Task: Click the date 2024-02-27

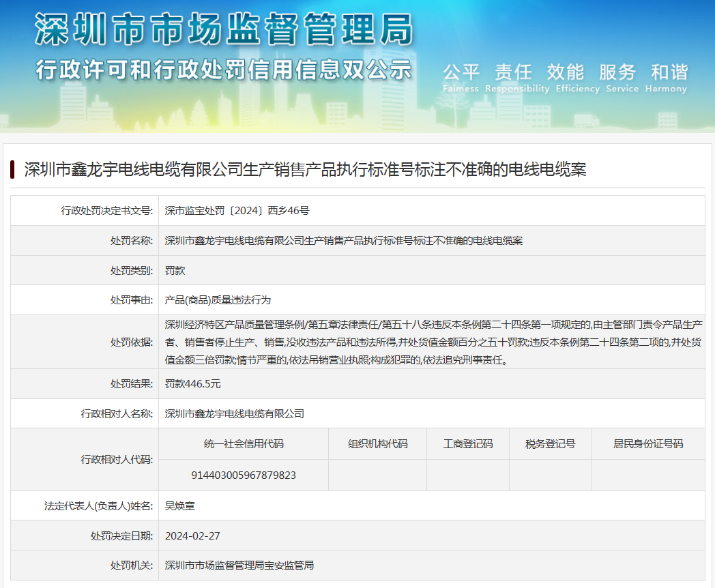Action: [192, 536]
